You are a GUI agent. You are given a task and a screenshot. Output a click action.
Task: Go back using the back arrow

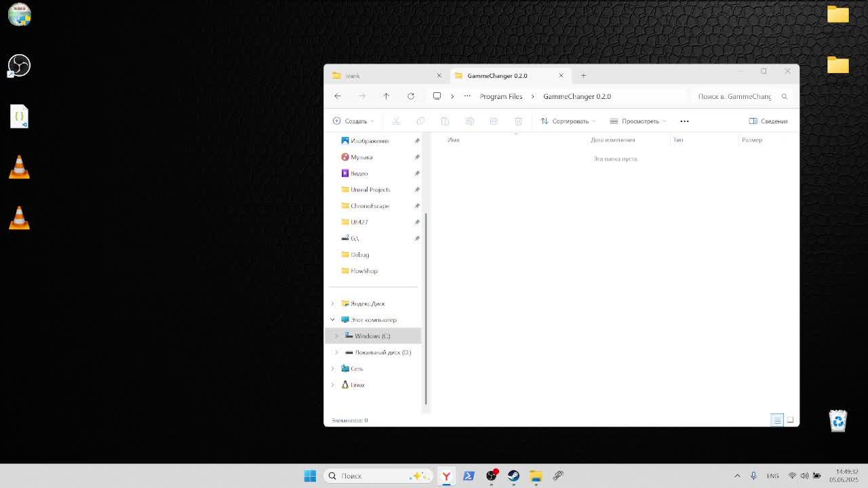point(338,96)
